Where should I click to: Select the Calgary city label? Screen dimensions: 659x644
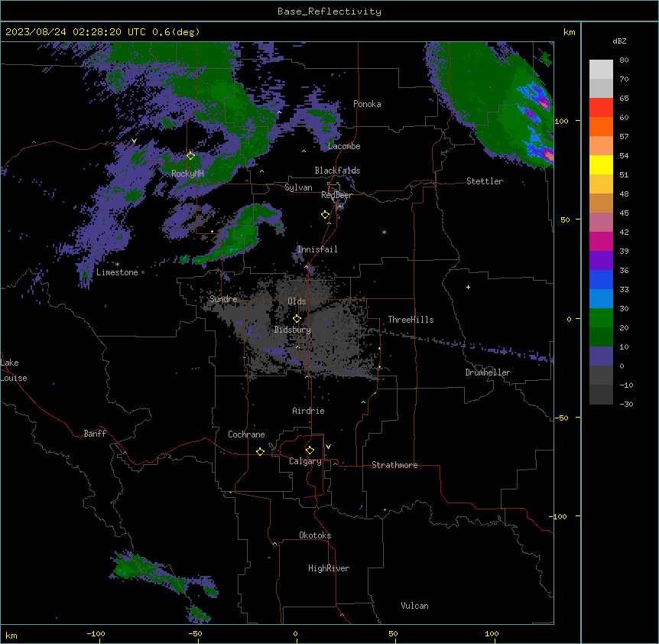tap(306, 461)
